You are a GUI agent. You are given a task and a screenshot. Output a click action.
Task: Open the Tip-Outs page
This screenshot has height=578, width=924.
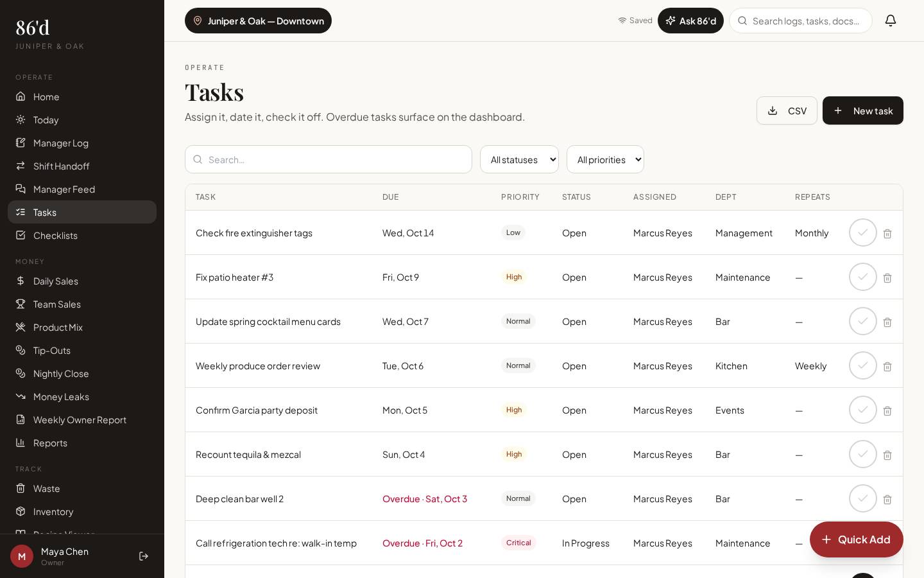tap(82, 350)
